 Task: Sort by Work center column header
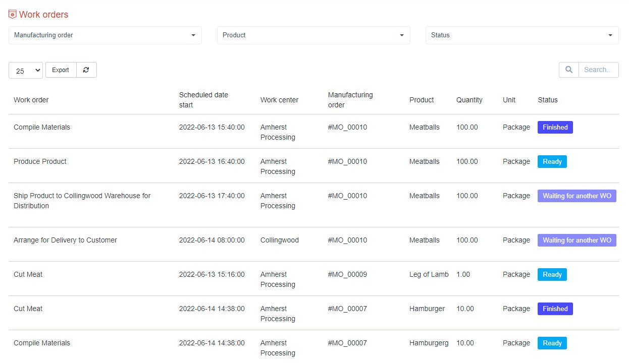(279, 100)
